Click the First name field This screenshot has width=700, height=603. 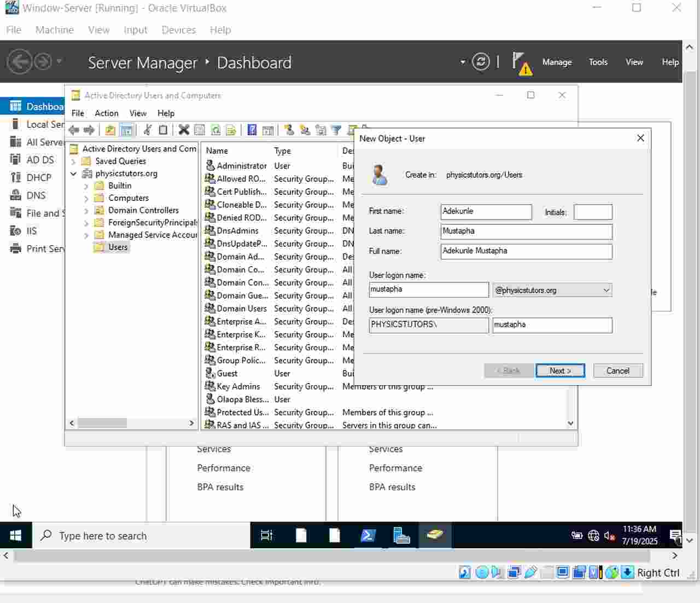(x=486, y=212)
